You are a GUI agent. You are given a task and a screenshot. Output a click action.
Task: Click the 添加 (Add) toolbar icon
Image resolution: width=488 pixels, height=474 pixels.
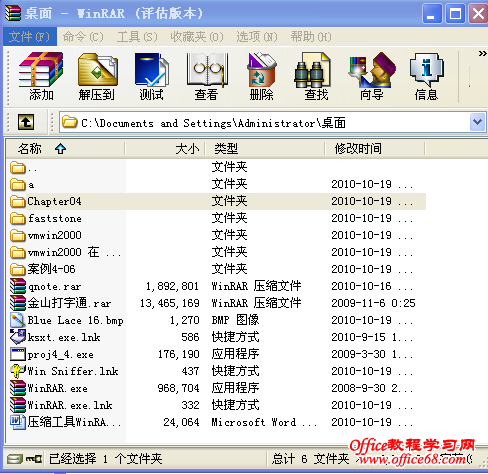(x=41, y=76)
